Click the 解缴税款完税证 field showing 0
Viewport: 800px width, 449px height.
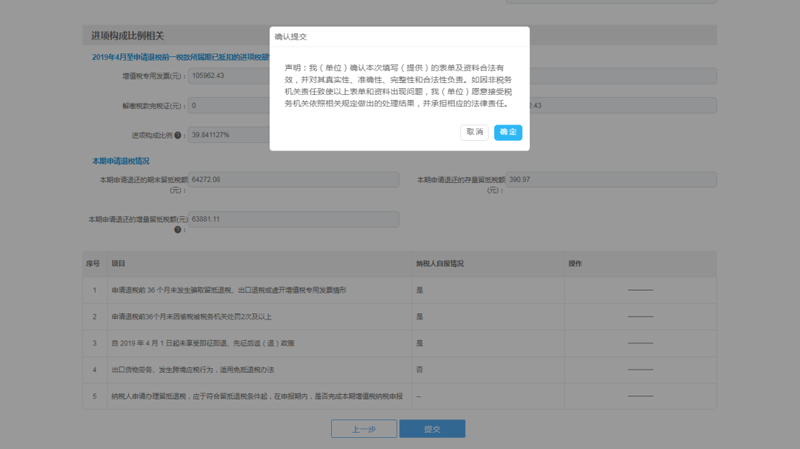228,105
